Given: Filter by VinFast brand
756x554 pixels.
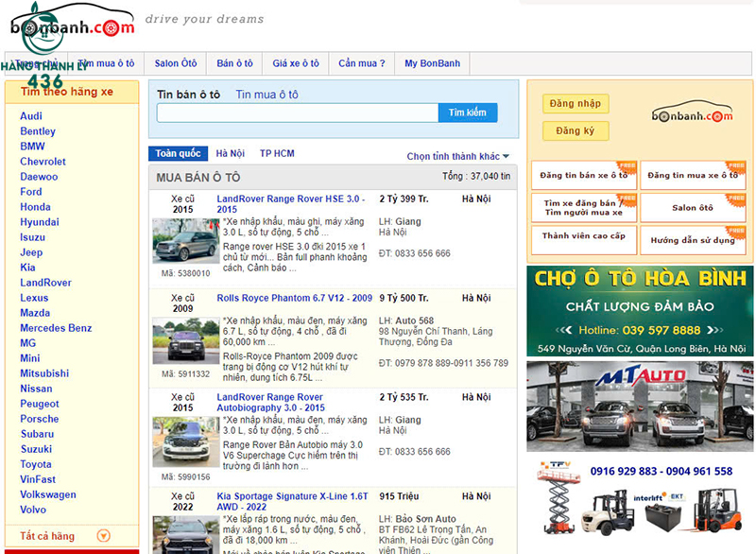Looking at the screenshot, I should (x=38, y=479).
